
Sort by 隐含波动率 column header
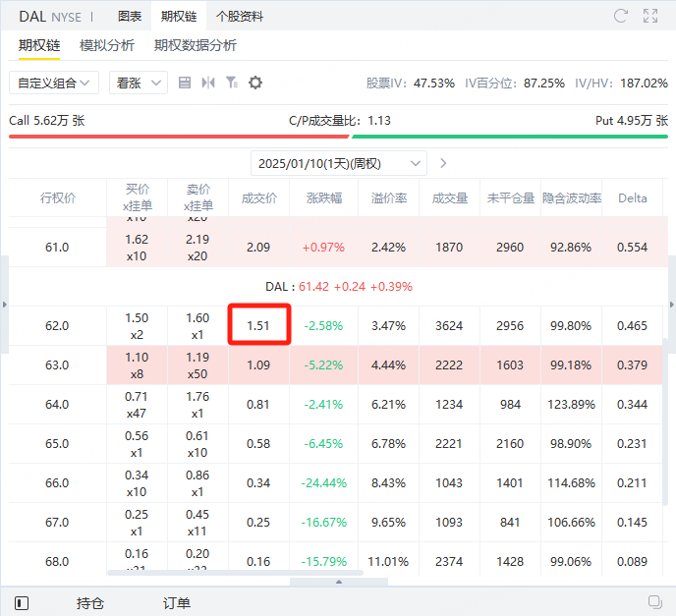click(x=572, y=197)
